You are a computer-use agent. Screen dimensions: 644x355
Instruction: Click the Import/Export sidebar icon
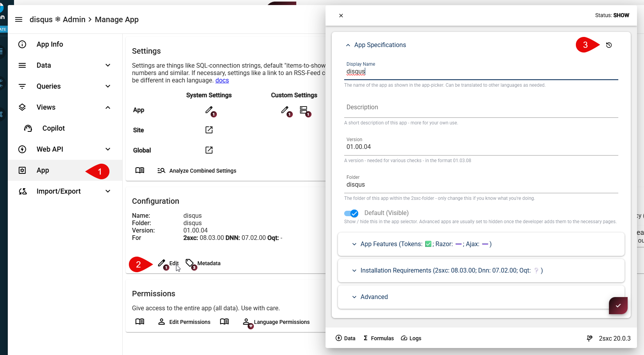coord(23,191)
